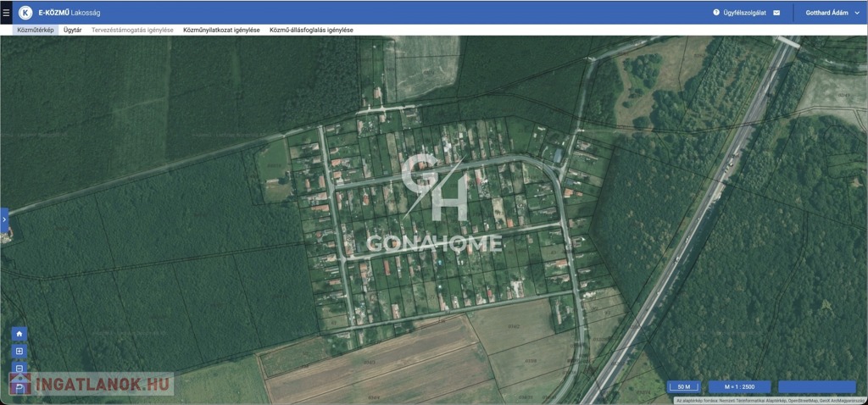Expand the left side panel arrow
Screen dimensions: 868x405
point(4,219)
